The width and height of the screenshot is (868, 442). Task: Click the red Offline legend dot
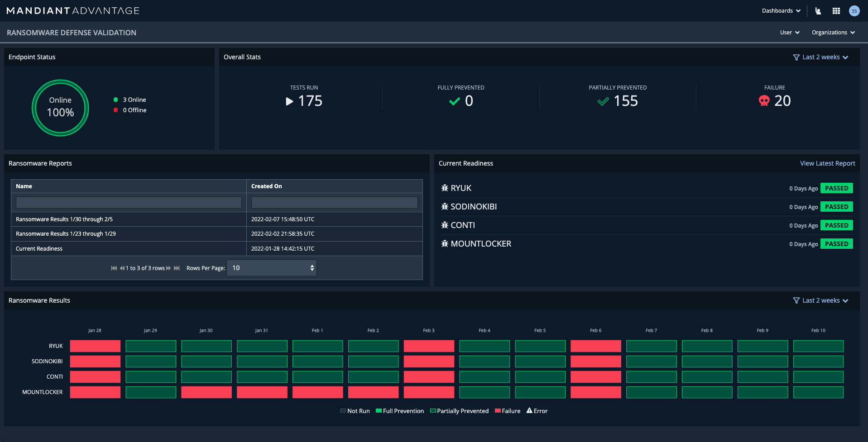(x=115, y=110)
